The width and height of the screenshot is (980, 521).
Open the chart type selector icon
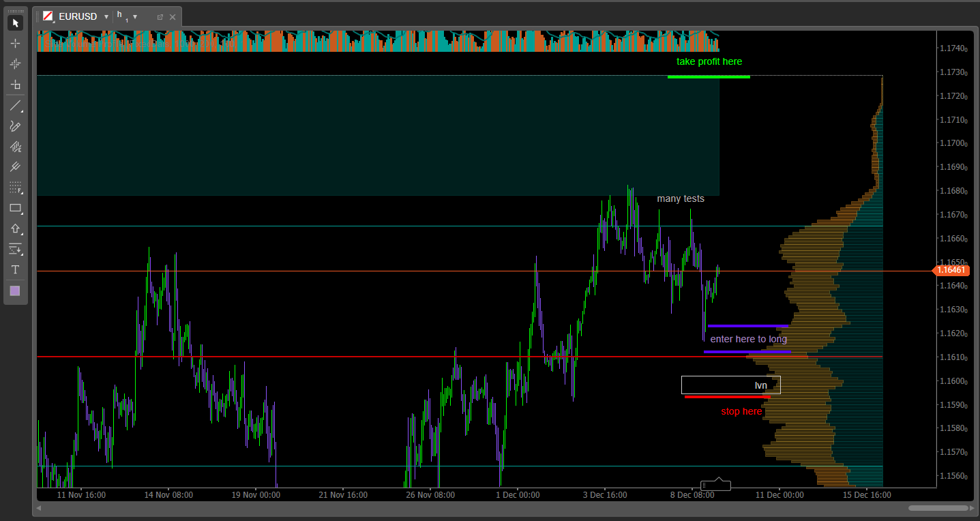pos(48,16)
